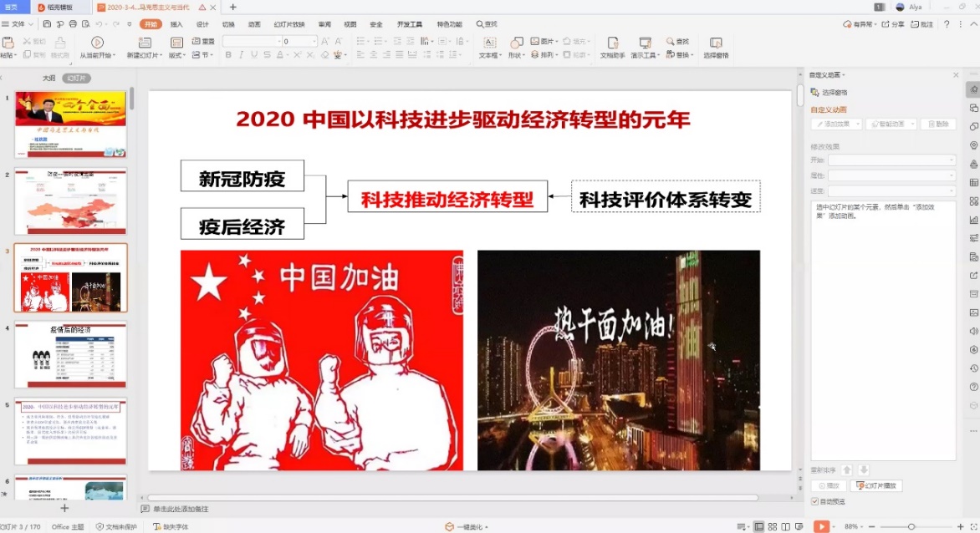The height and width of the screenshot is (533, 980).
Task: Toggle italic text formatting
Action: 242,55
